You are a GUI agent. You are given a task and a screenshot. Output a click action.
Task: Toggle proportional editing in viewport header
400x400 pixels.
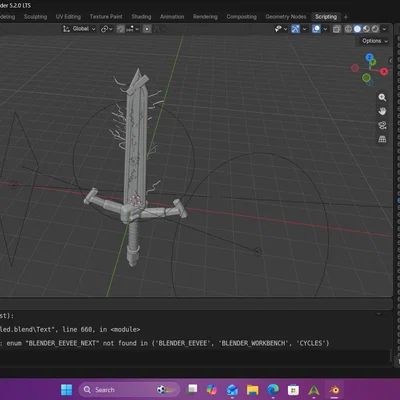(147, 29)
